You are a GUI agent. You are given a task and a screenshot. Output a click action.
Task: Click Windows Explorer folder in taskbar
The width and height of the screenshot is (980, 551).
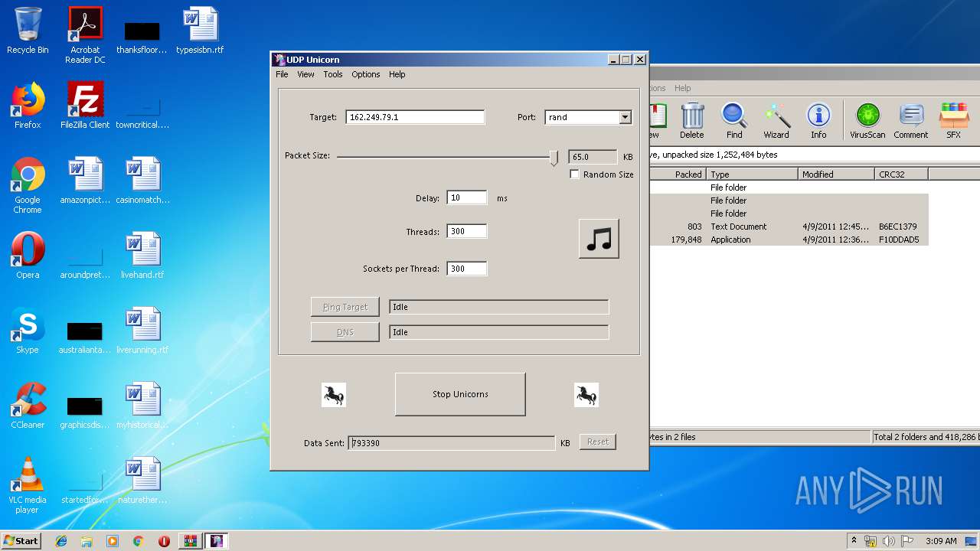[87, 541]
